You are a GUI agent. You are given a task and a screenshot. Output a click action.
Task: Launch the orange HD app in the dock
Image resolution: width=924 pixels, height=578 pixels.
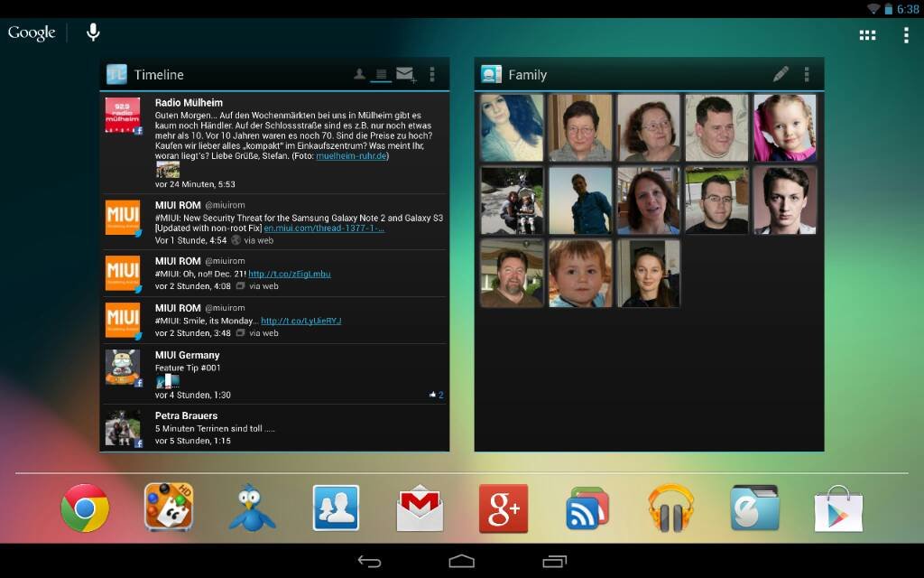(x=169, y=508)
